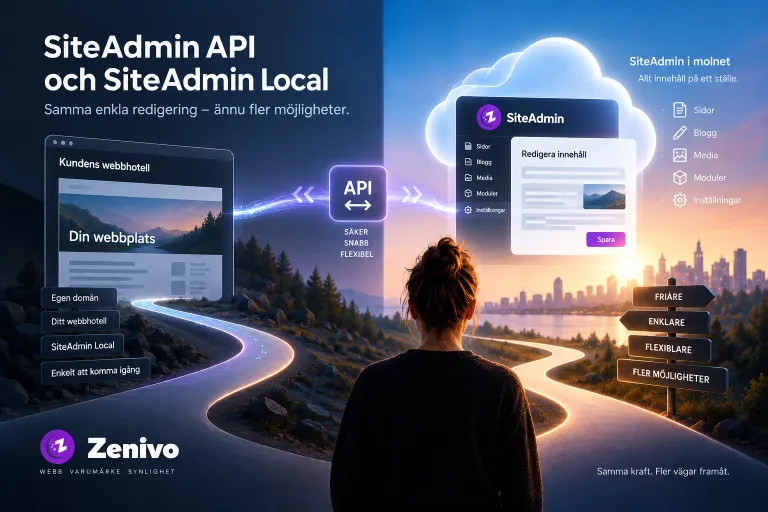Click the Zenivo logo icon at bottom left
The image size is (768, 512).
click(x=57, y=447)
